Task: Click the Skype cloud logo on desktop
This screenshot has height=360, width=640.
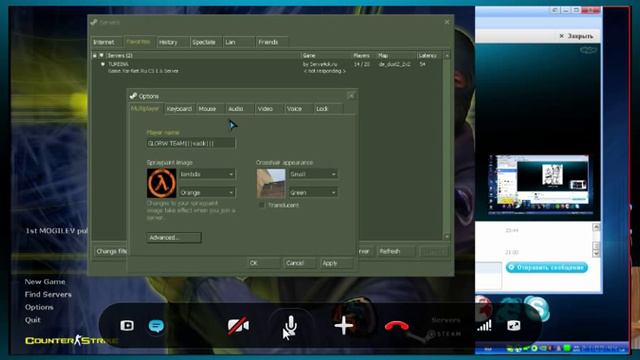Action: pyautogui.click(x=537, y=308)
